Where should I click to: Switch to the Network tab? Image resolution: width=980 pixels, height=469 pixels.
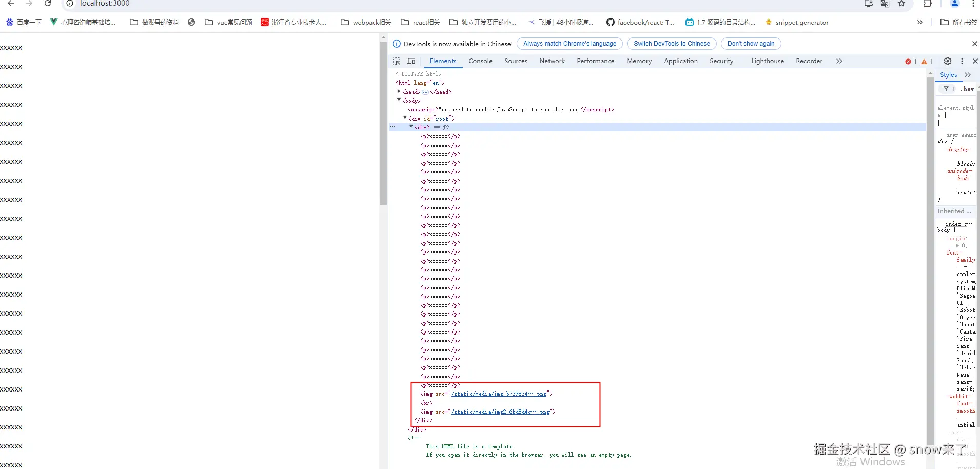pos(552,61)
